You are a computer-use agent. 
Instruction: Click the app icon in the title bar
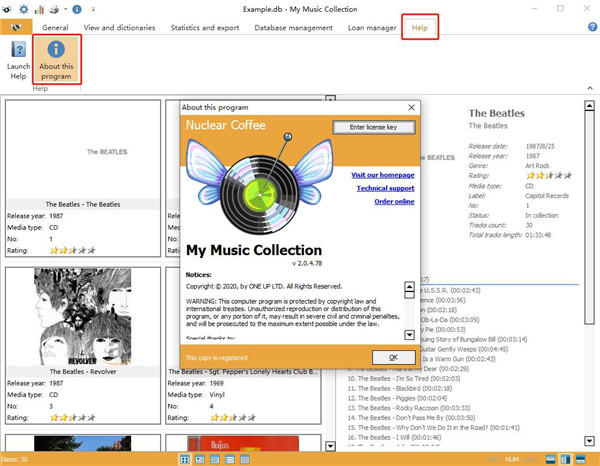pyautogui.click(x=6, y=9)
